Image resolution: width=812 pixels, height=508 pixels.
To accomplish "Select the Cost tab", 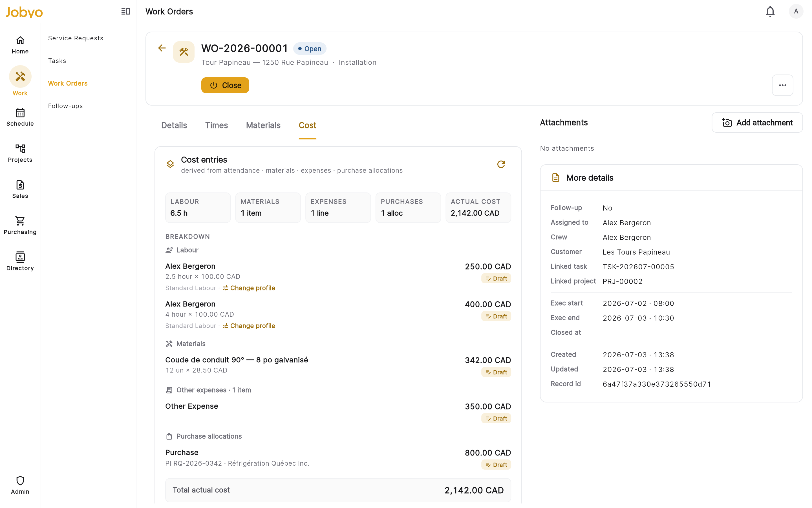I will (307, 125).
